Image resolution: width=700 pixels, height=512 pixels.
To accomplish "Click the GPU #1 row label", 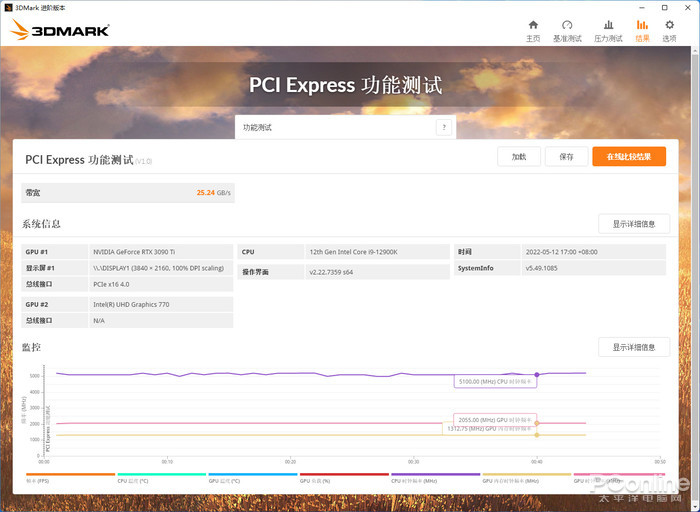I will pyautogui.click(x=37, y=252).
